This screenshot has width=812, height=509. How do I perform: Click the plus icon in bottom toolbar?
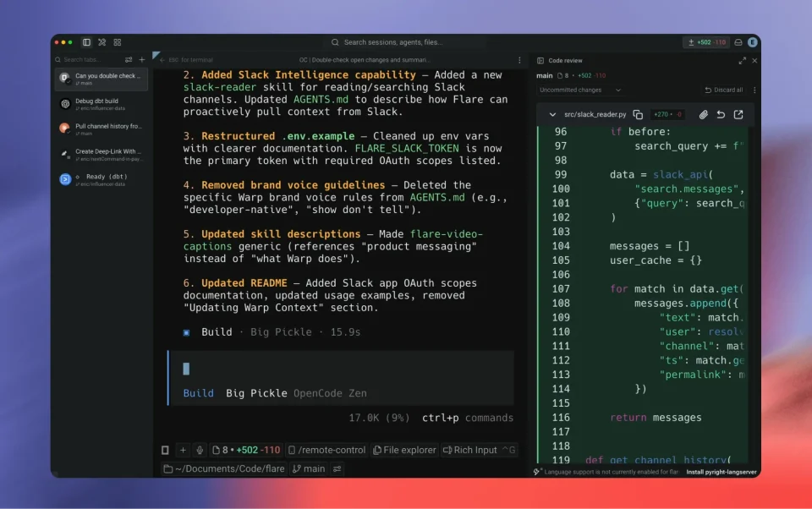pyautogui.click(x=183, y=450)
